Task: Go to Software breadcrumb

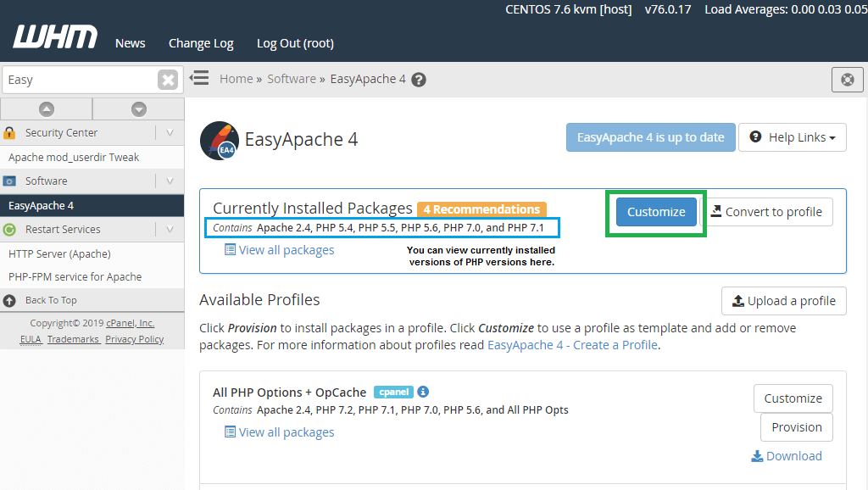Action: pyautogui.click(x=292, y=79)
